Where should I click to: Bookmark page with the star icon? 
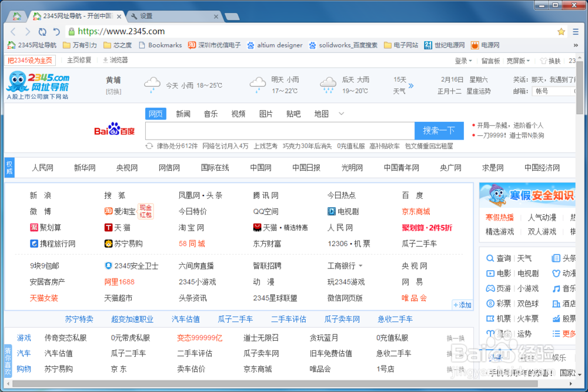561,32
